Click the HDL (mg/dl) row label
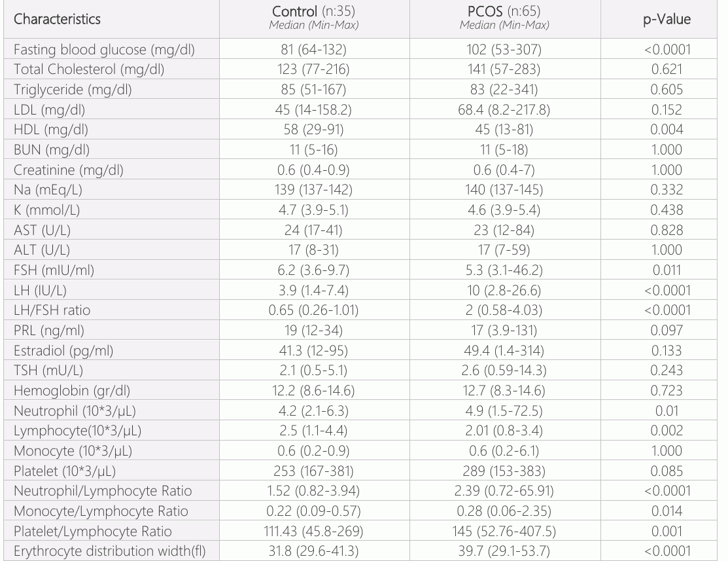 coord(50,129)
